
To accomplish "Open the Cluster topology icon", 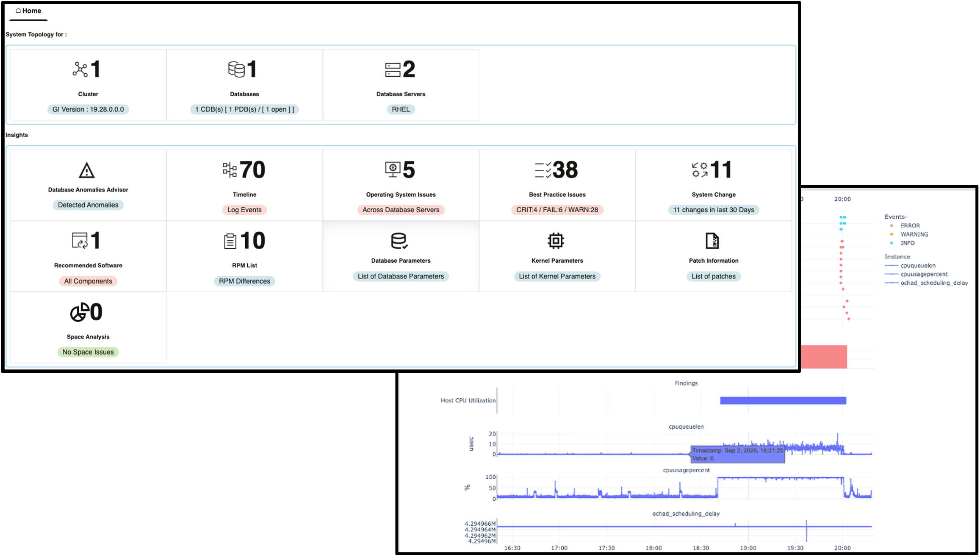I will pos(80,69).
